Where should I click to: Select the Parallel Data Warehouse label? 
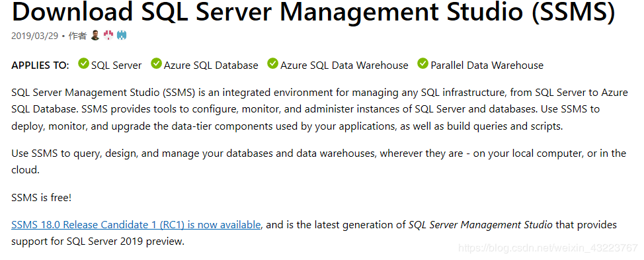pos(487,65)
